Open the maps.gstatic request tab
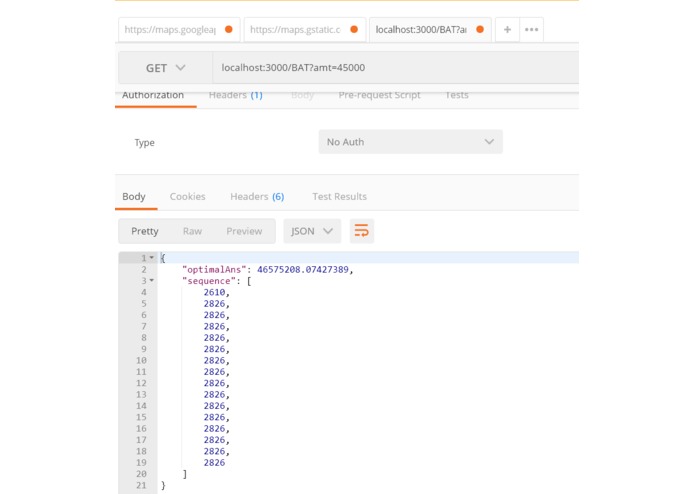The width and height of the screenshot is (695, 494). pos(305,30)
